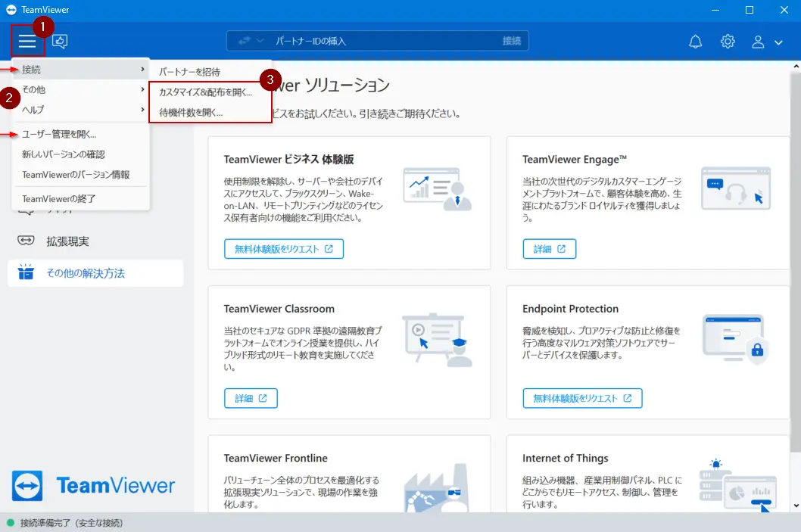Open the hamburger main menu
Image resolution: width=801 pixels, height=532 pixels.
click(27, 41)
